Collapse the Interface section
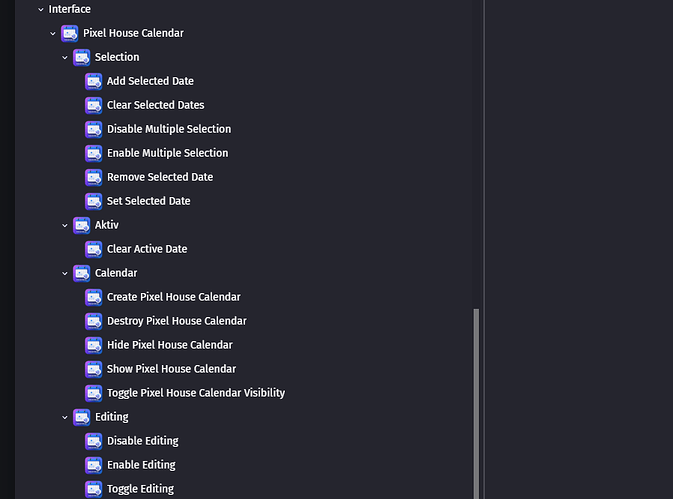The width and height of the screenshot is (673, 499). 41,9
